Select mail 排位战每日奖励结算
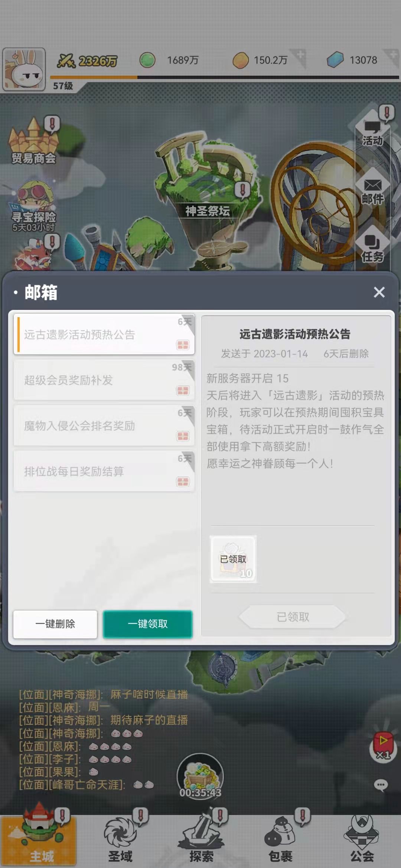The image size is (401, 868). [x=104, y=471]
